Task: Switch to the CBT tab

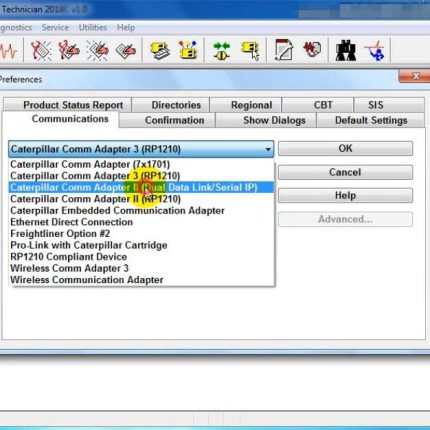Action: [x=318, y=105]
